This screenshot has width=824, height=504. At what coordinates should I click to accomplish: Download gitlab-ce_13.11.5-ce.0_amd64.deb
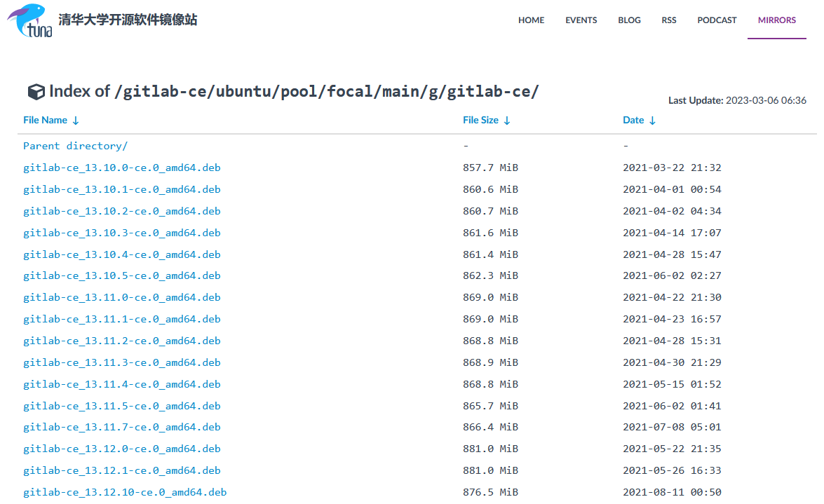tap(122, 406)
